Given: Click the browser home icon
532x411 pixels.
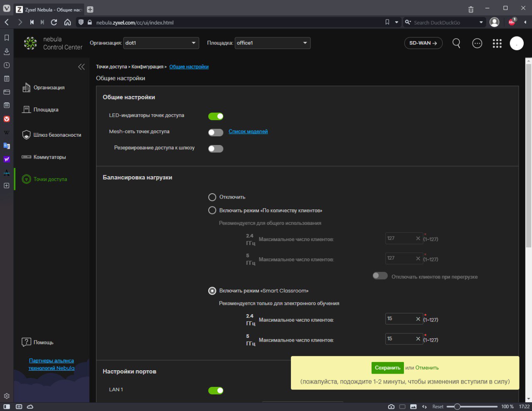Looking at the screenshot, I should 67,22.
